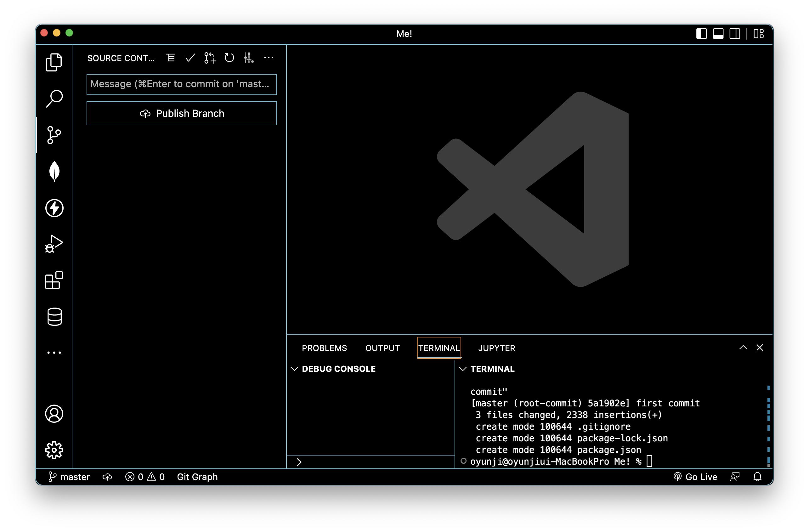Click Go Live in status bar
The height and width of the screenshot is (532, 809).
(695, 477)
